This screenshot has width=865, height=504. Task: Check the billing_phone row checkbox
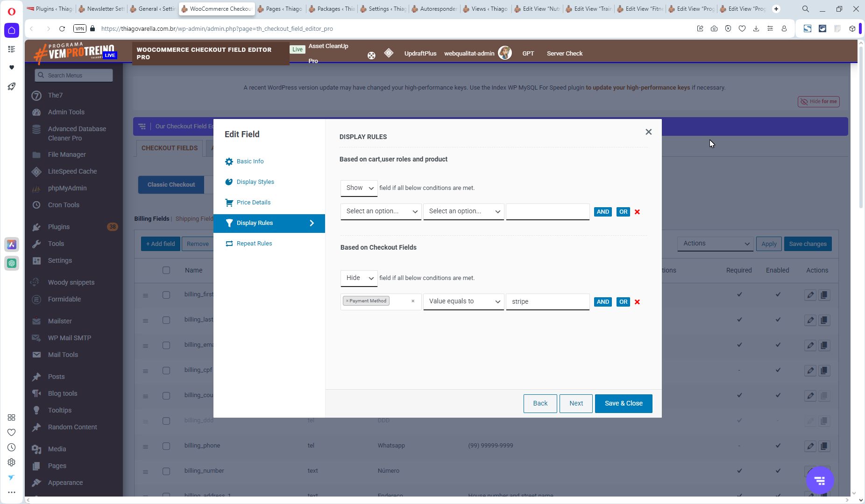166,446
